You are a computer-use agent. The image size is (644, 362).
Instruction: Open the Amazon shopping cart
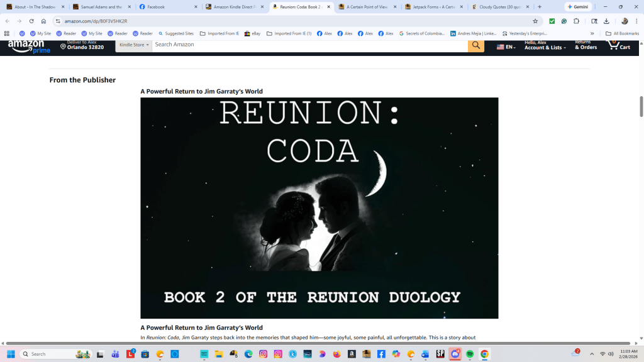point(619,45)
